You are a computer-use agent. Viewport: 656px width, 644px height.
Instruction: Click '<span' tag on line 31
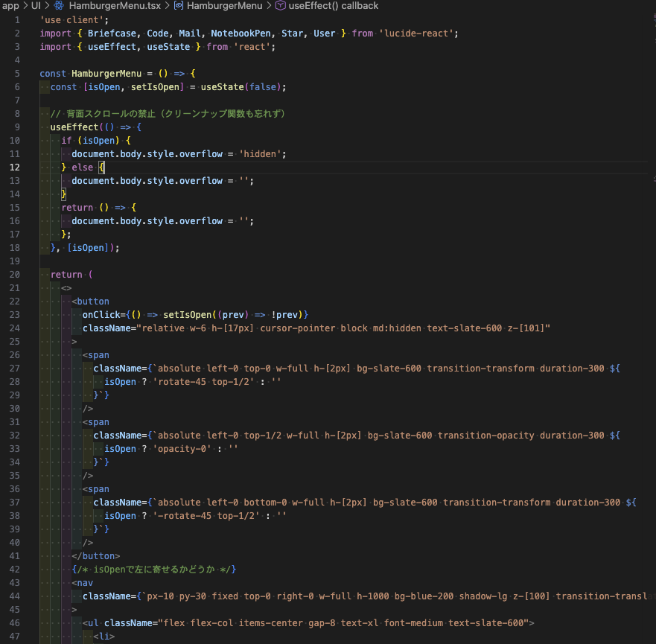pyautogui.click(x=96, y=422)
